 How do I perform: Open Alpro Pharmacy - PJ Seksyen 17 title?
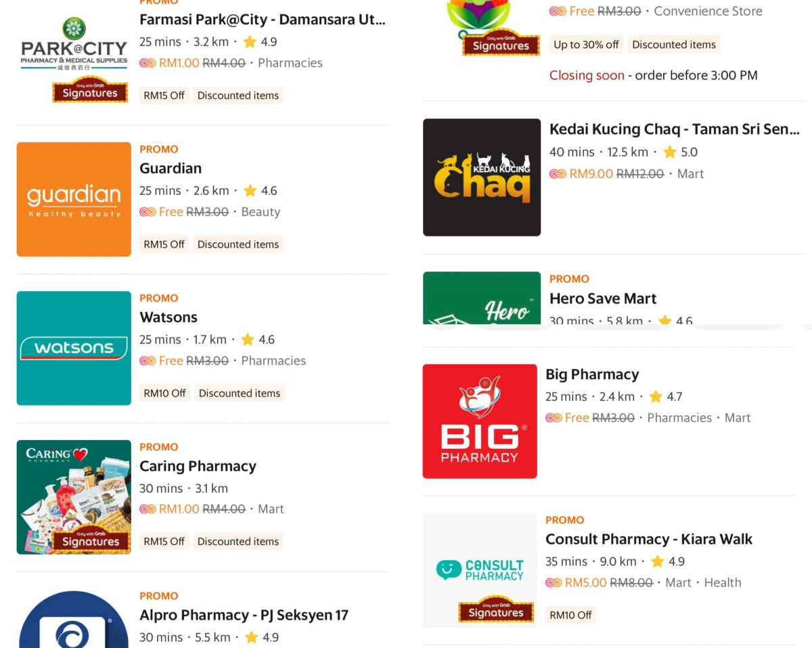coord(244,615)
